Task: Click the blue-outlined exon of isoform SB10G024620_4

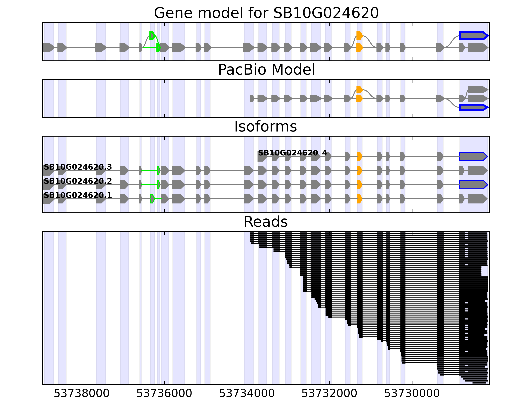Action: click(473, 157)
